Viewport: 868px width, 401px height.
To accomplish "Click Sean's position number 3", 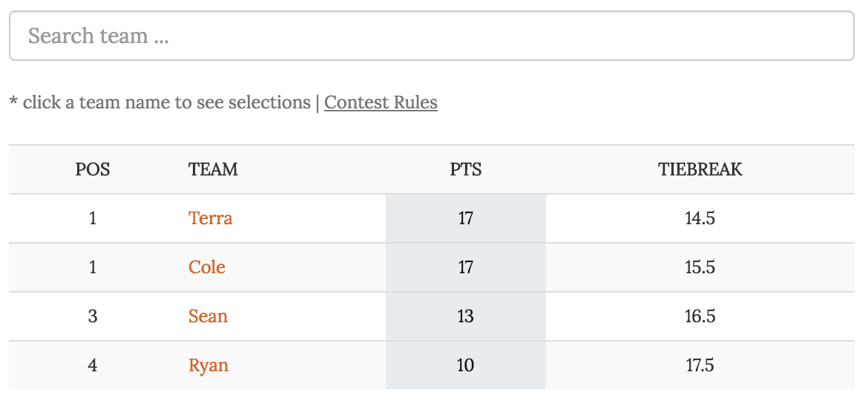I will (93, 316).
